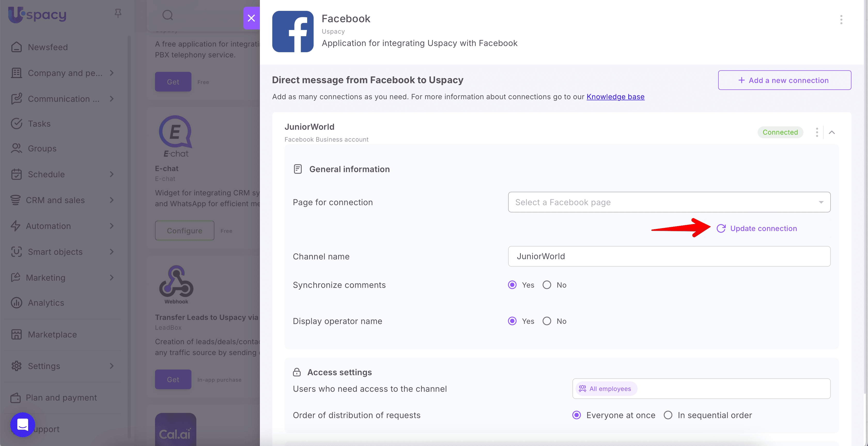Click the search magnifier icon
Screen dimensions: 868x446
(167, 15)
